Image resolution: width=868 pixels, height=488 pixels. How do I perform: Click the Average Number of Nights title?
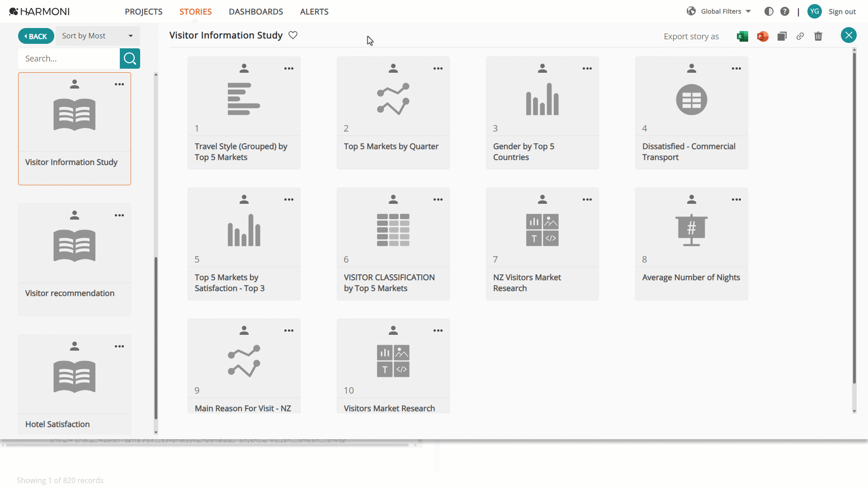pos(691,277)
